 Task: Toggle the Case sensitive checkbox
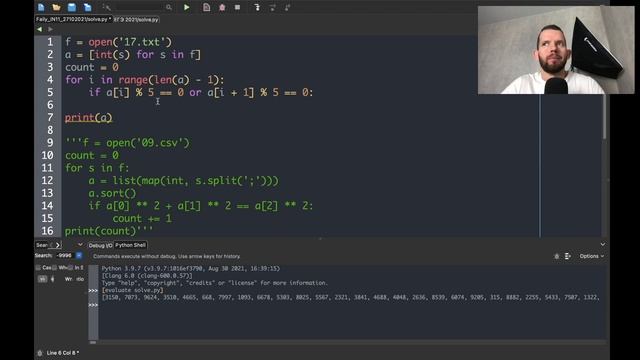pyautogui.click(x=38, y=268)
